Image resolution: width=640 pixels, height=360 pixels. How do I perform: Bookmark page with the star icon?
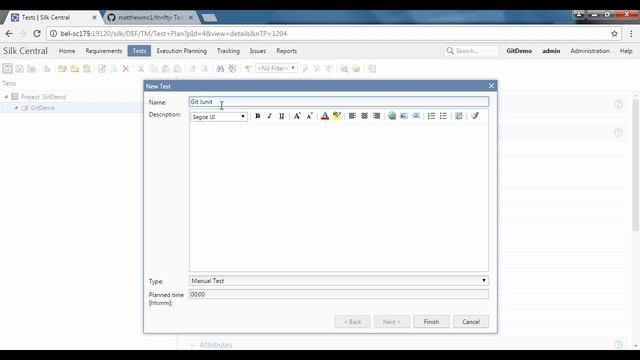pyautogui.click(x=614, y=34)
